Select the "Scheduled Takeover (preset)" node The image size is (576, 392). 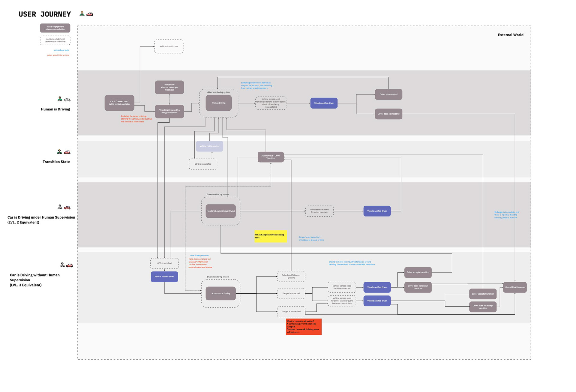[291, 277]
